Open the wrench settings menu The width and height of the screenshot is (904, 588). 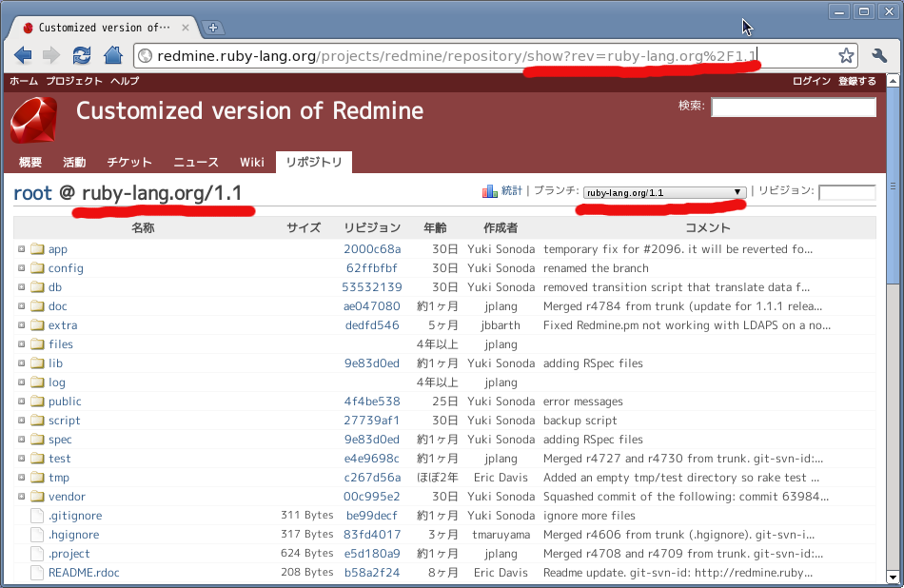point(879,55)
